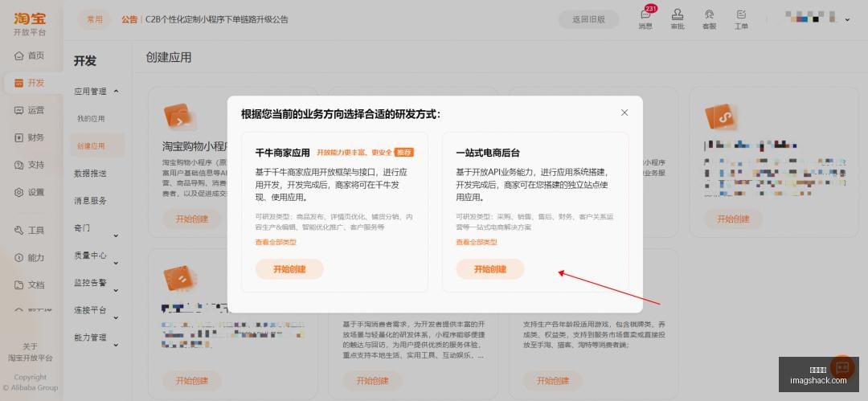The image size is (868, 401).
Task: Click 开始创建 on the bottom-left card
Action: coord(192,380)
